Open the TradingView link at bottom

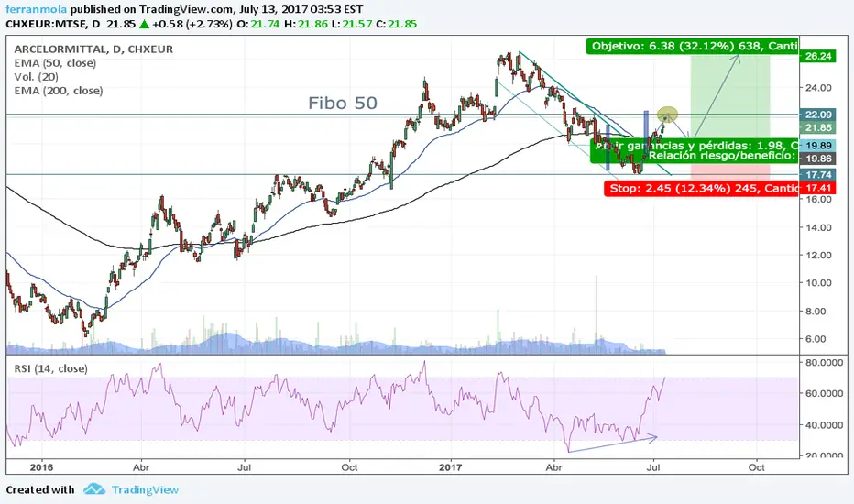[145, 490]
